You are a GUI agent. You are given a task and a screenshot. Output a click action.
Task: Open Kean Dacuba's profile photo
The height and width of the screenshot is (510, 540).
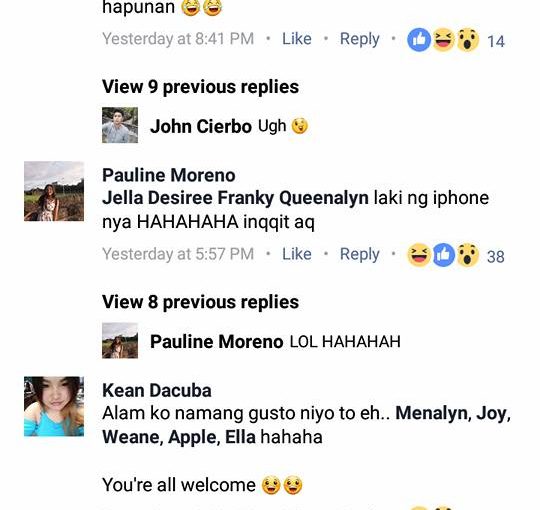54,406
